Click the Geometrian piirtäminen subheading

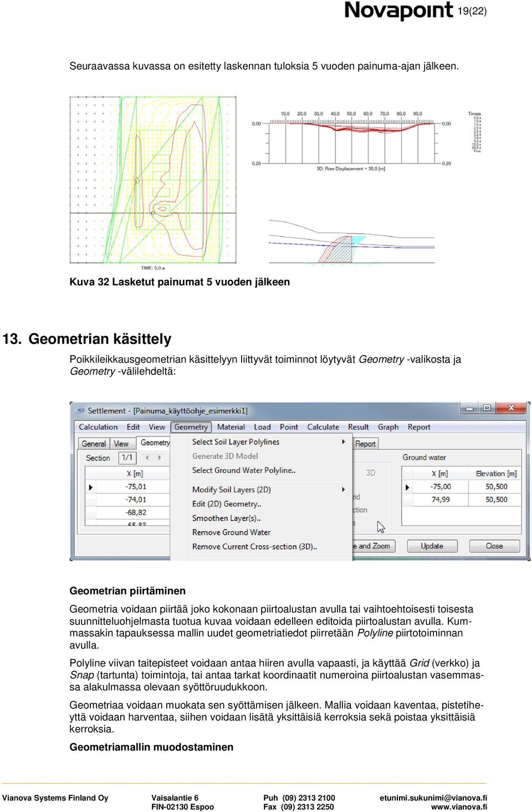[x=127, y=591]
